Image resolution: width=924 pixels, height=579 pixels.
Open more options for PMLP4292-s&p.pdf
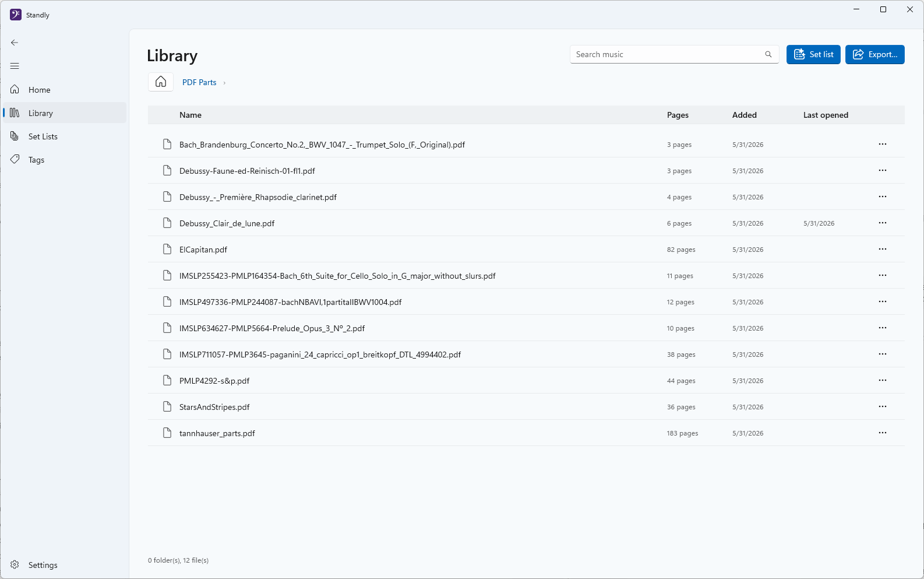[883, 380]
